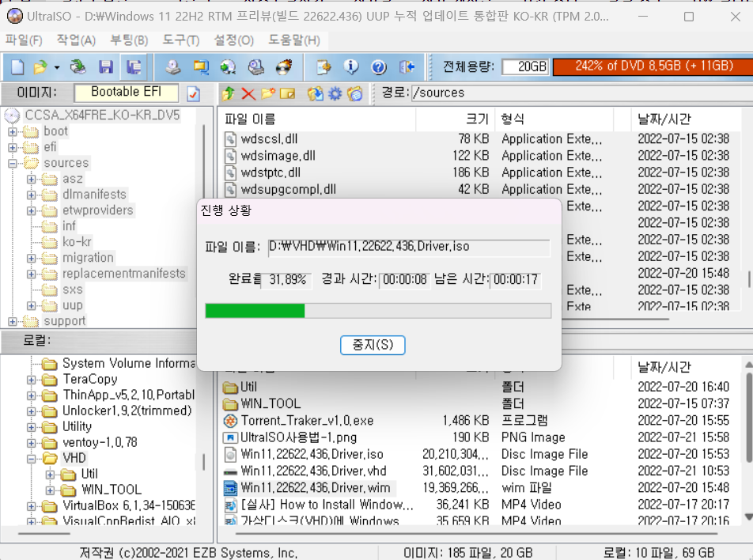
Task: Click the Rename icon in image toolbar
Action: 288,93
